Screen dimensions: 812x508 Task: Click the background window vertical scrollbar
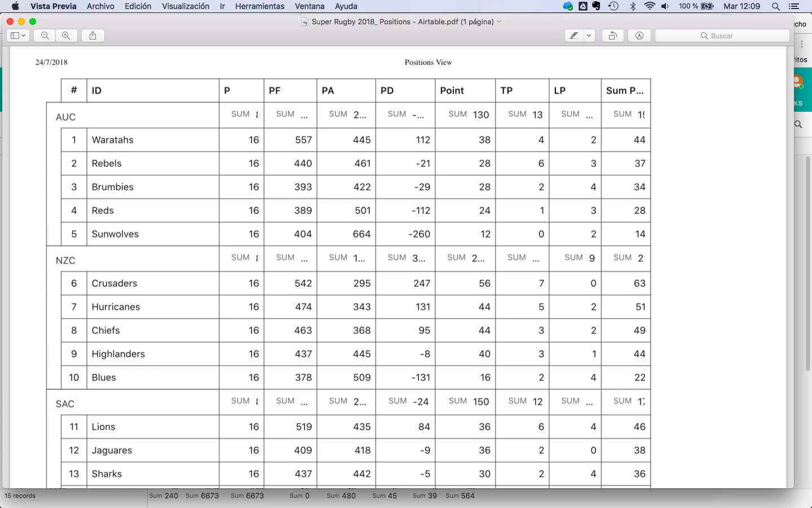[x=808, y=263]
